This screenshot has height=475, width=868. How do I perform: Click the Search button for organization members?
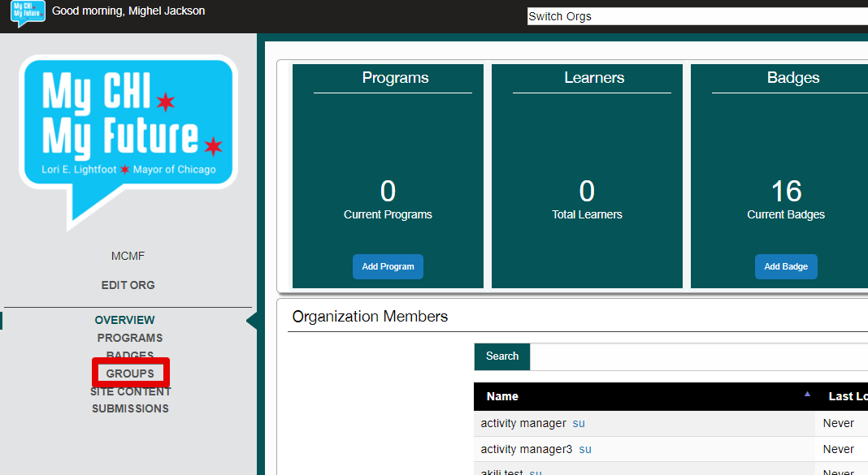502,356
